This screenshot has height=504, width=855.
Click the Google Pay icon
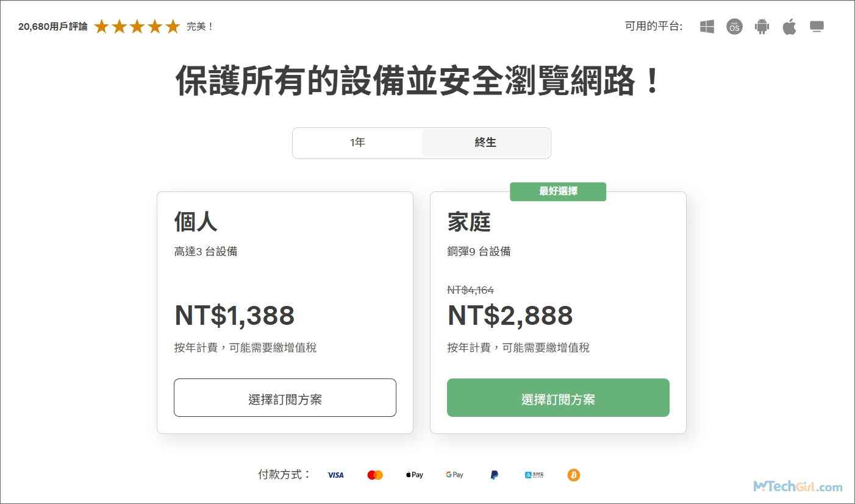[454, 475]
